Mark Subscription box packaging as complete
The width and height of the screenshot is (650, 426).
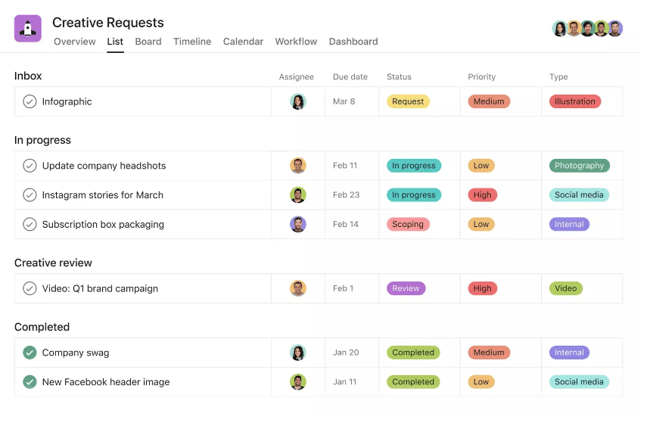(30, 224)
